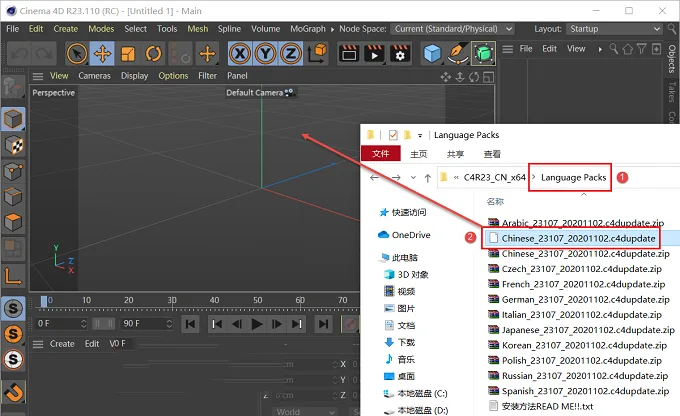Add a Cube primitive object
The image size is (680, 416).
tap(432, 54)
